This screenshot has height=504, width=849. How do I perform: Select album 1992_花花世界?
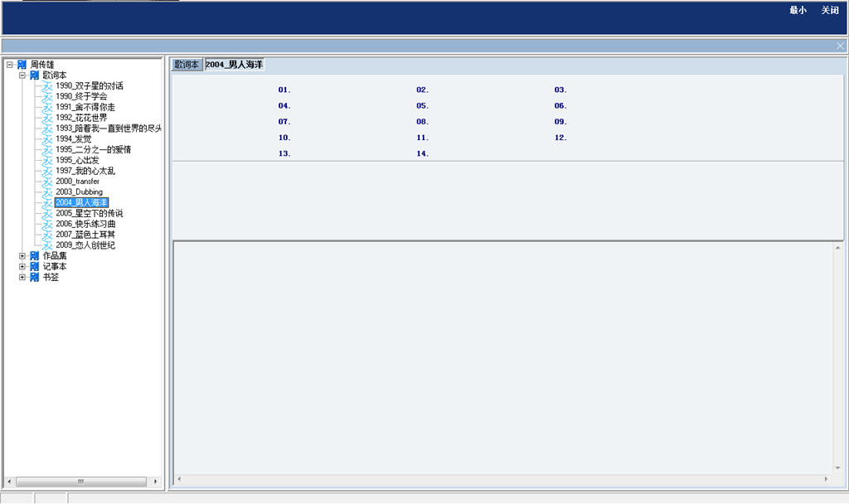(81, 118)
